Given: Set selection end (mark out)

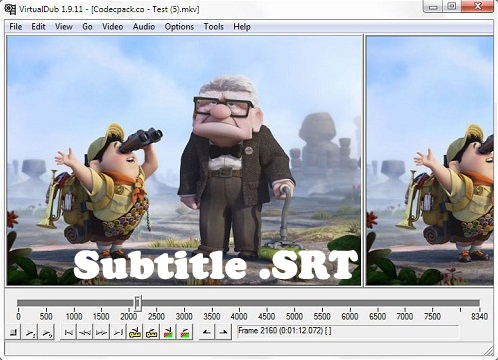Looking at the screenshot, I should pos(223,332).
